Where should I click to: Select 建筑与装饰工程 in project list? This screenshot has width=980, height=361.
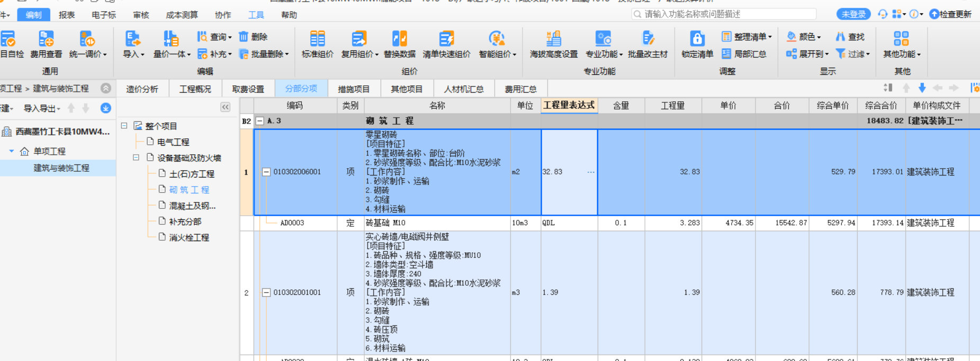click(61, 168)
